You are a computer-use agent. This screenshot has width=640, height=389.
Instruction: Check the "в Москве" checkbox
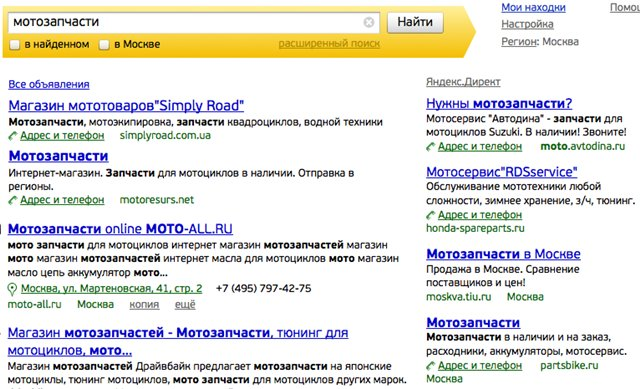click(x=104, y=44)
